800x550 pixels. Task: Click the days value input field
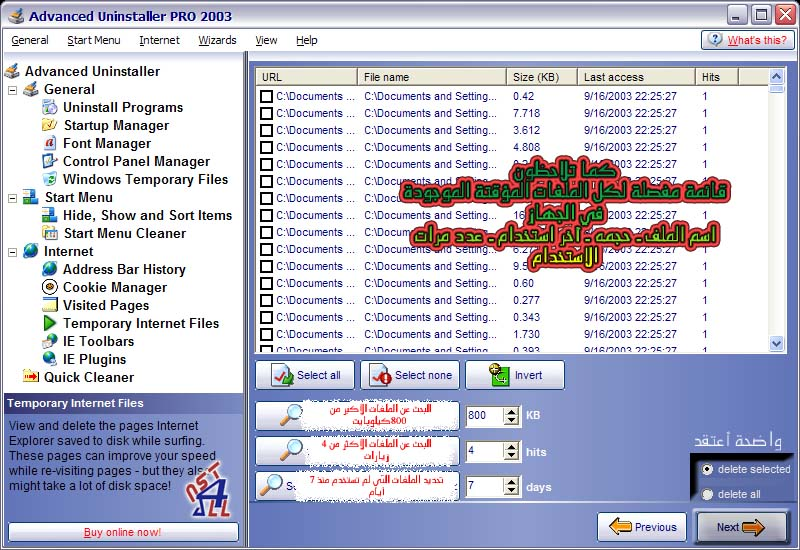pyautogui.click(x=485, y=486)
